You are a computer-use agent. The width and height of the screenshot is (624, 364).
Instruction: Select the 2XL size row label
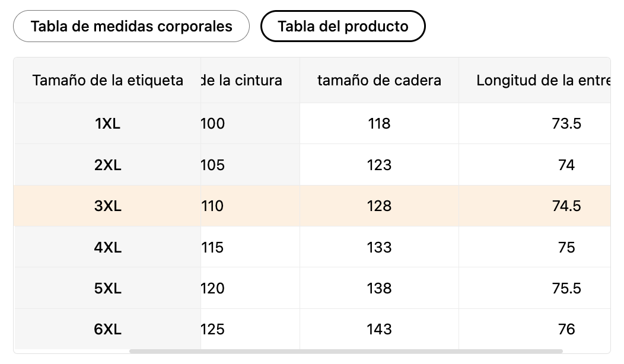107,165
